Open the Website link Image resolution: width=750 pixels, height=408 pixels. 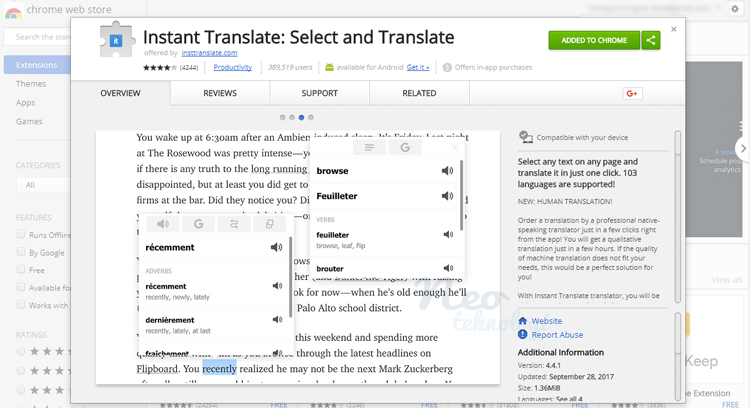(547, 321)
